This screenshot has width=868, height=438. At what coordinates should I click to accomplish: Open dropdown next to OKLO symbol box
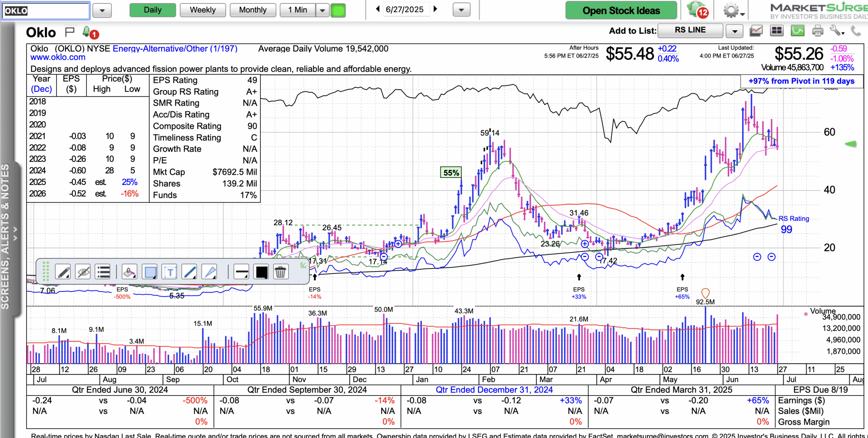pyautogui.click(x=102, y=11)
